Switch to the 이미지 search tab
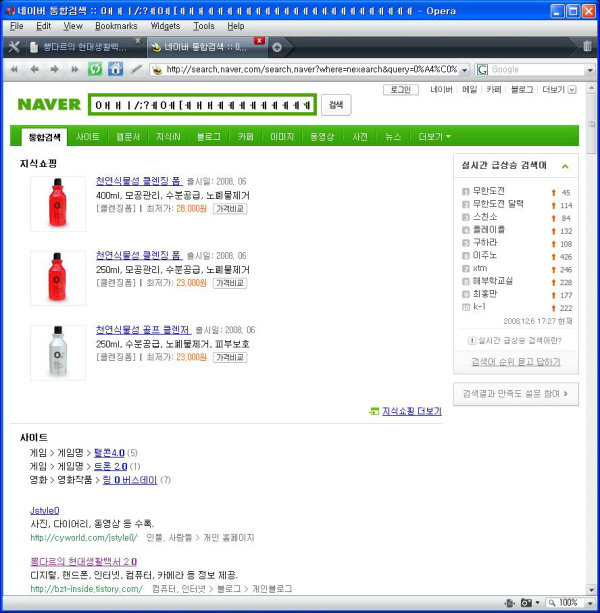600x613 pixels. (x=282, y=137)
